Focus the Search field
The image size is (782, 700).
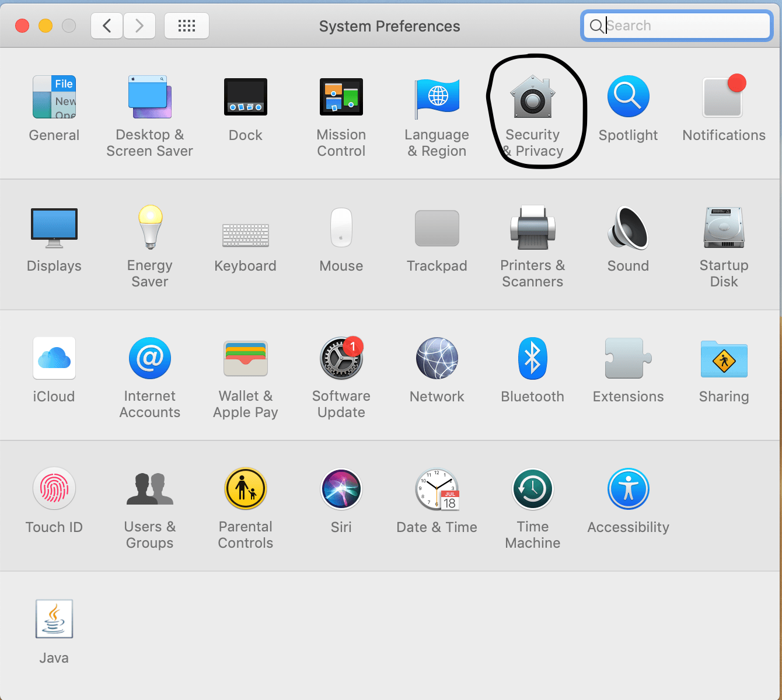[677, 26]
